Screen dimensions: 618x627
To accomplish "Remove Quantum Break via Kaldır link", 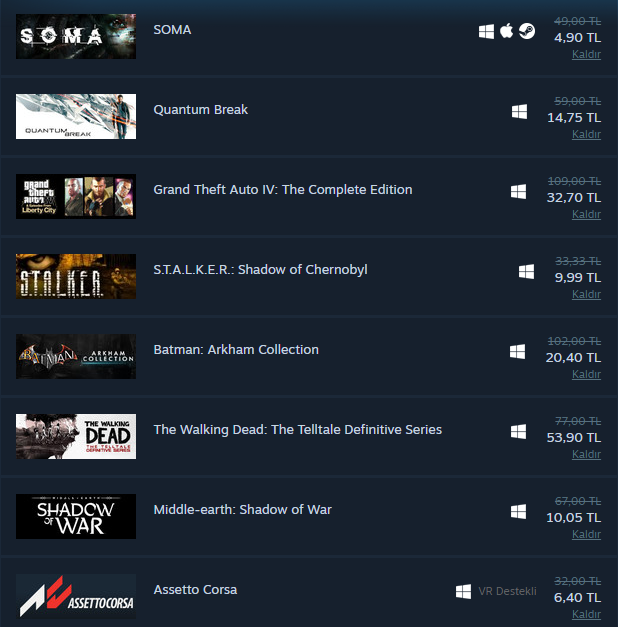I will tap(586, 134).
